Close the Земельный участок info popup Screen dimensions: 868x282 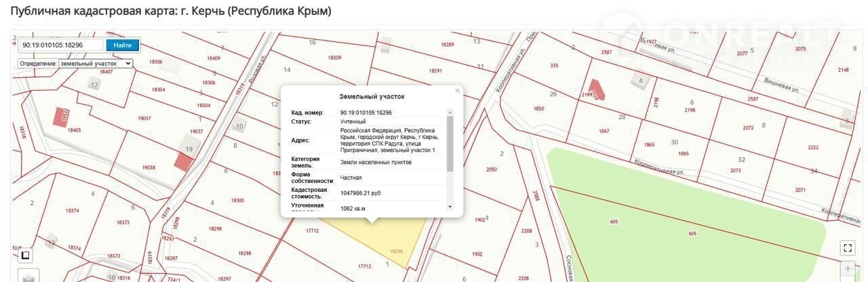pos(457,90)
